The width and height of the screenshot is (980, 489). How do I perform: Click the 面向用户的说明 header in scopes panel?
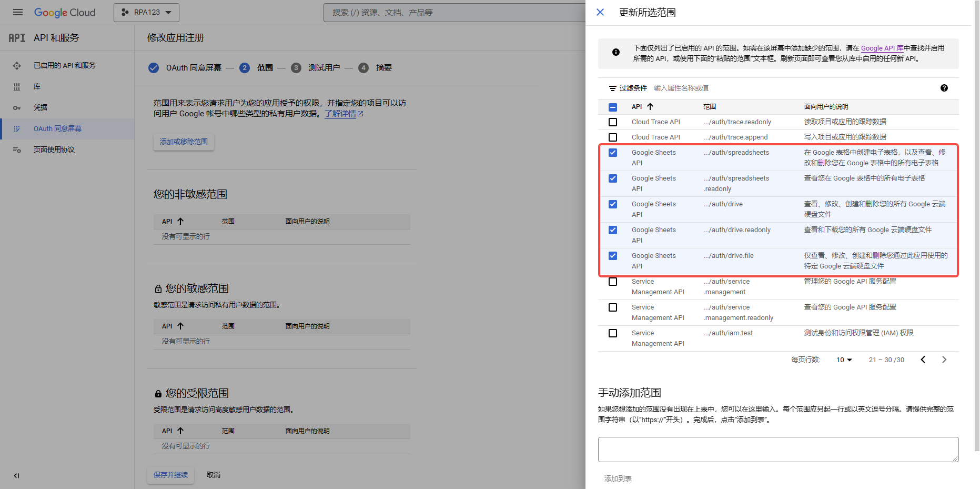point(826,107)
